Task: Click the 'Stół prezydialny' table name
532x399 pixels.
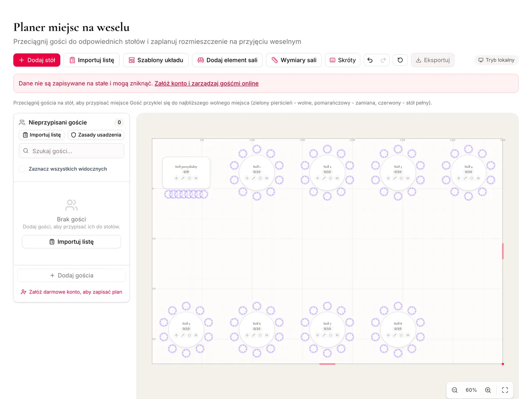Action: click(x=186, y=167)
